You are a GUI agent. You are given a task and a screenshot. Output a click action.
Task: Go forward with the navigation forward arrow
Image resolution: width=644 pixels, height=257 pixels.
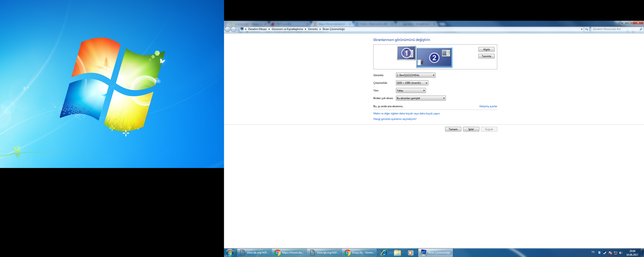coord(233,29)
